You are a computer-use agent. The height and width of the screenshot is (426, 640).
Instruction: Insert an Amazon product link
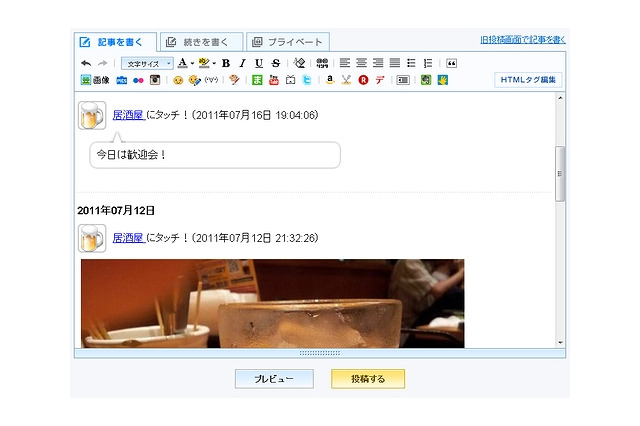click(x=330, y=80)
